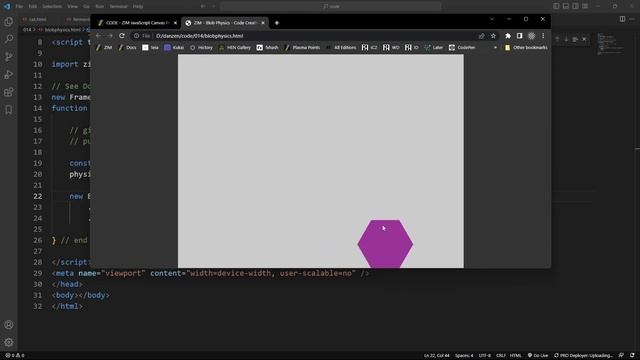Image resolution: width=640 pixels, height=360 pixels.
Task: Go back in the browser
Action: click(98, 36)
